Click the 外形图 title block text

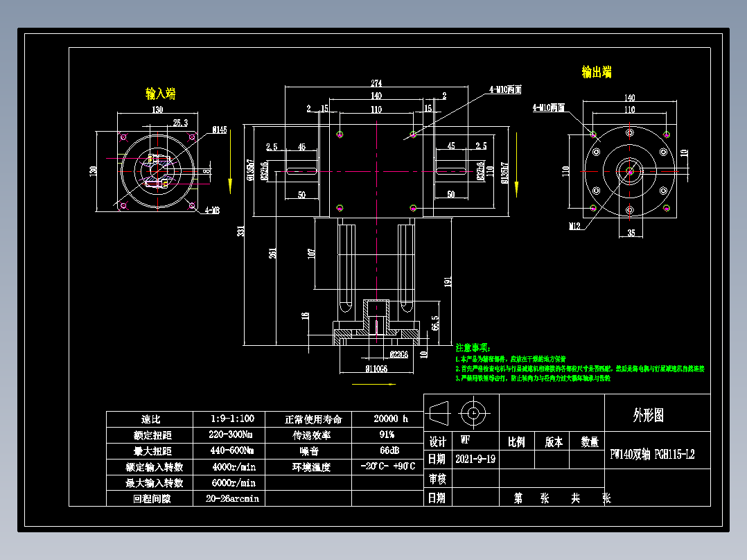click(x=649, y=414)
